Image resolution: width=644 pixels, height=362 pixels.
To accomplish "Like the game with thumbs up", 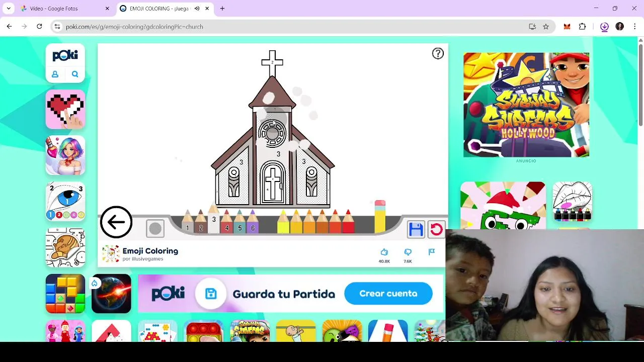I will coord(384,252).
